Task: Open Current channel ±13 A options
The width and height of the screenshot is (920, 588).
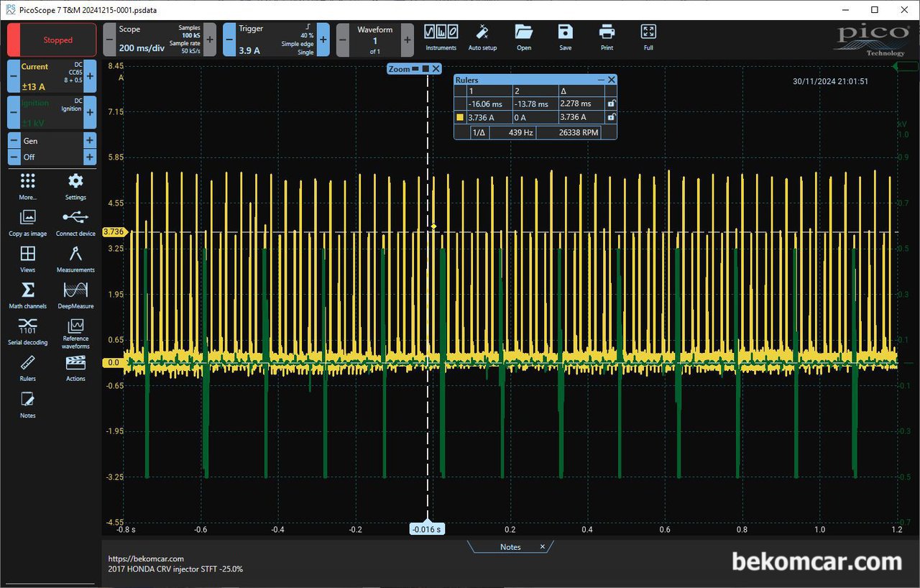Action: [52, 76]
